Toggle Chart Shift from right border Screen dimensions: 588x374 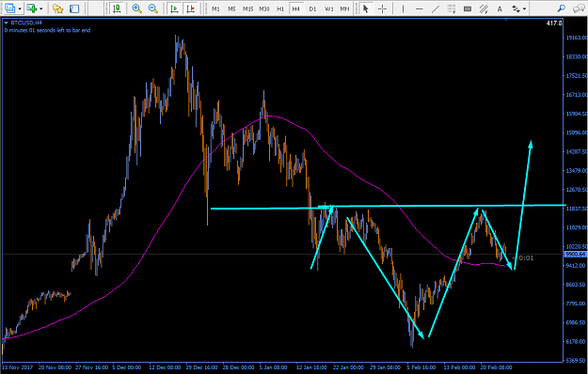coord(190,8)
